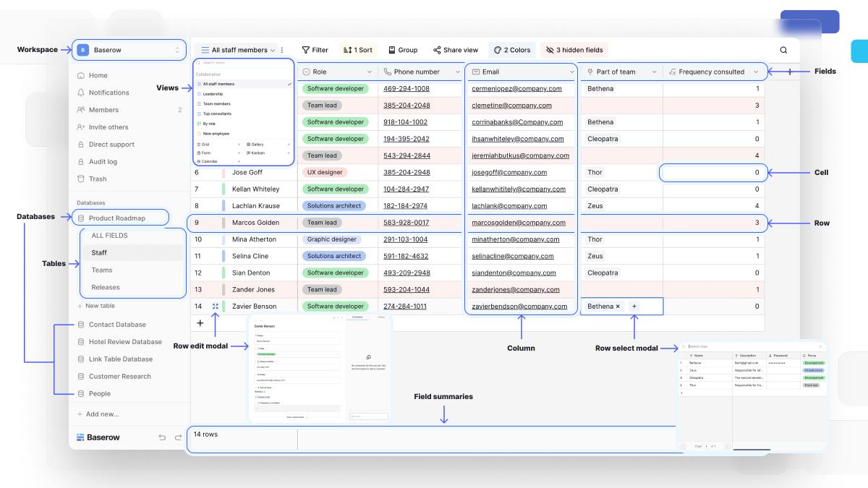868x488 pixels.
Task: Click the search magnifier in top toolbar
Action: click(x=783, y=50)
